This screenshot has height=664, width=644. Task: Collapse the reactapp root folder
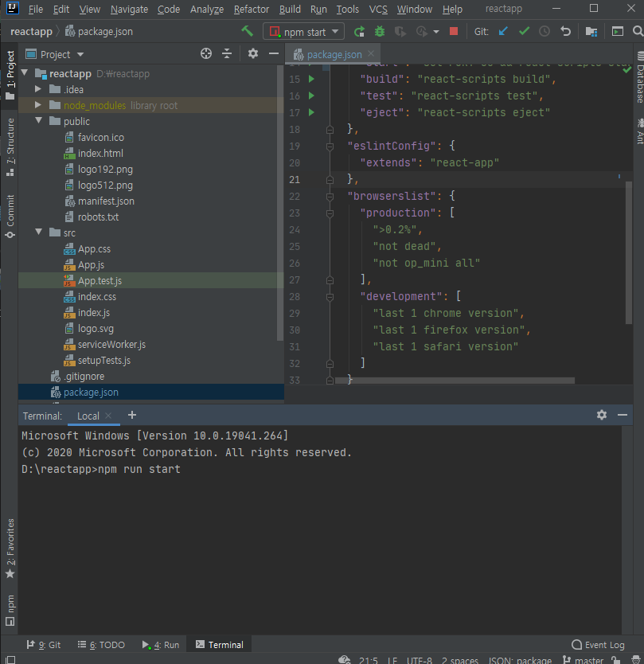click(25, 73)
